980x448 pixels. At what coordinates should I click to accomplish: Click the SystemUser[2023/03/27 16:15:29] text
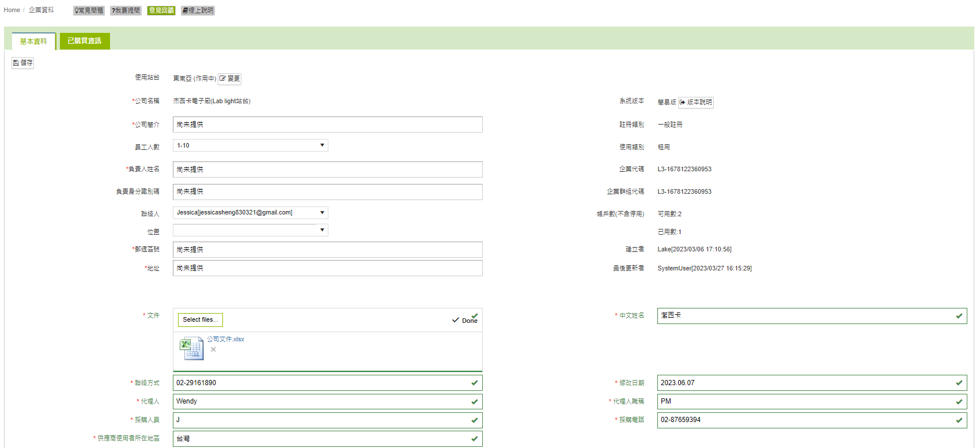(x=705, y=269)
